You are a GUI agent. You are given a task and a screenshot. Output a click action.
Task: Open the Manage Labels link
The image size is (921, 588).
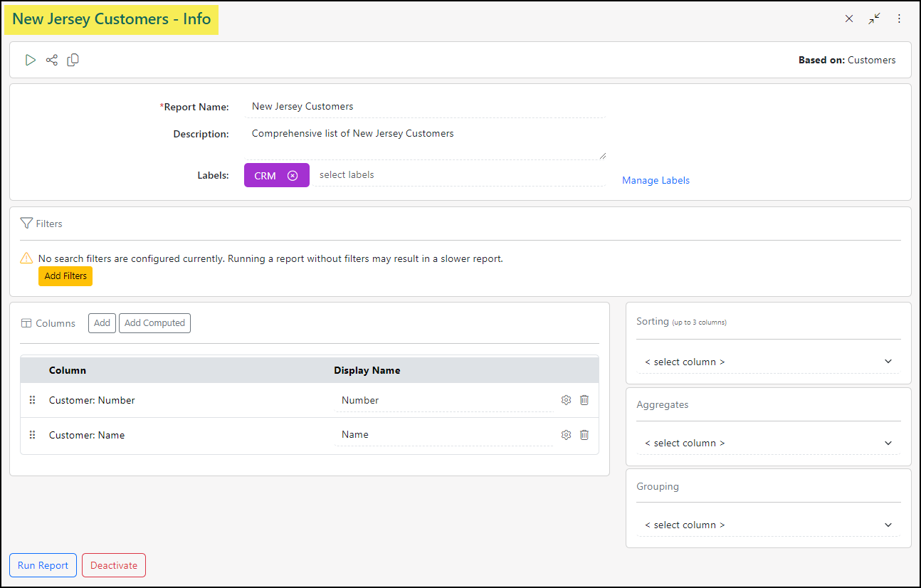(656, 180)
